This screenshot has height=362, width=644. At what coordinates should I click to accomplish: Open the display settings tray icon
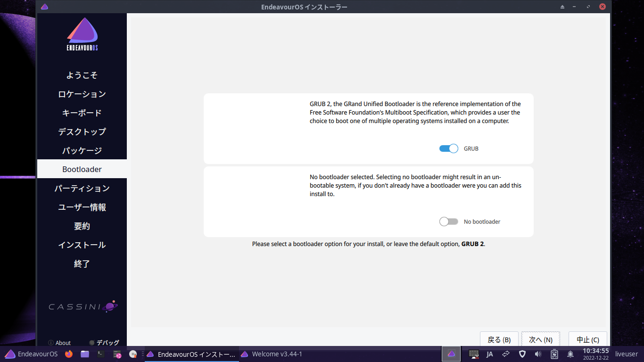click(474, 354)
